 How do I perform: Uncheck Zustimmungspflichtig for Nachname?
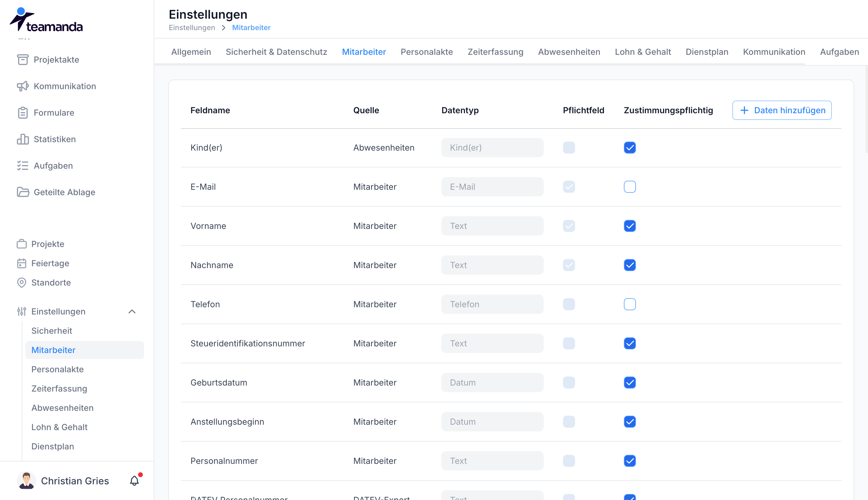tap(630, 265)
